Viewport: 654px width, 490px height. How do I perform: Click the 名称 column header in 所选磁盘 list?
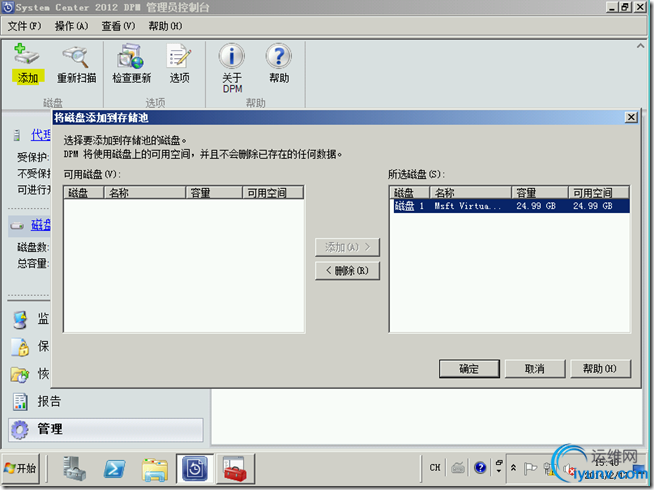coord(470,193)
